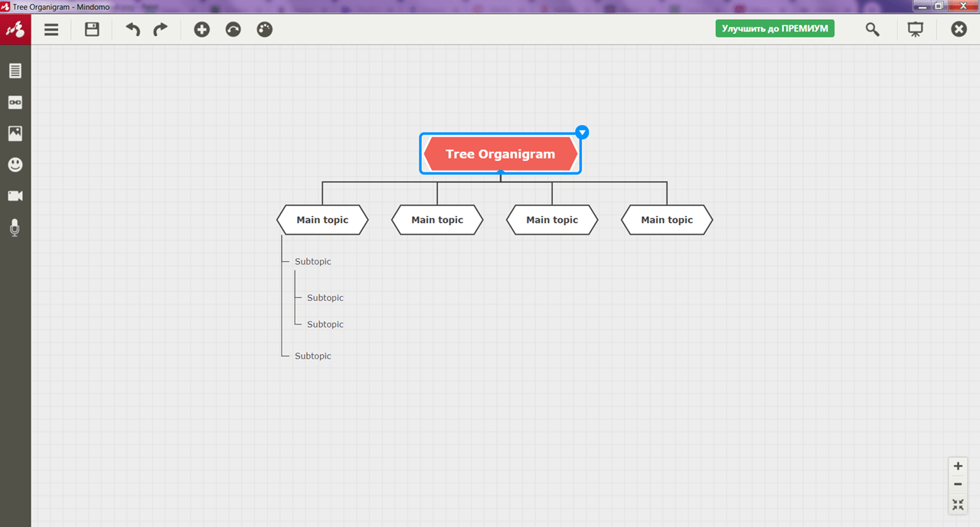Open the image panel in the sidebar
Viewport: 980px width, 527px height.
coord(15,133)
